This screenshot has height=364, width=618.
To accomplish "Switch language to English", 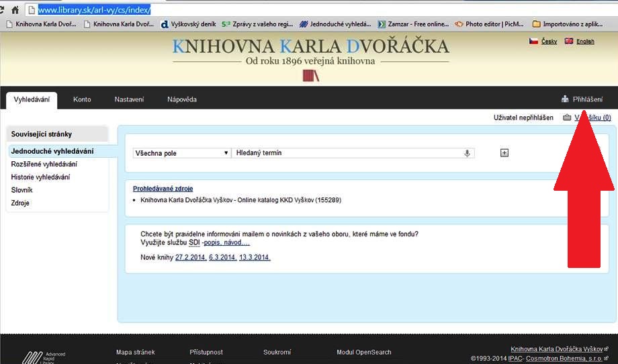I will coord(585,41).
